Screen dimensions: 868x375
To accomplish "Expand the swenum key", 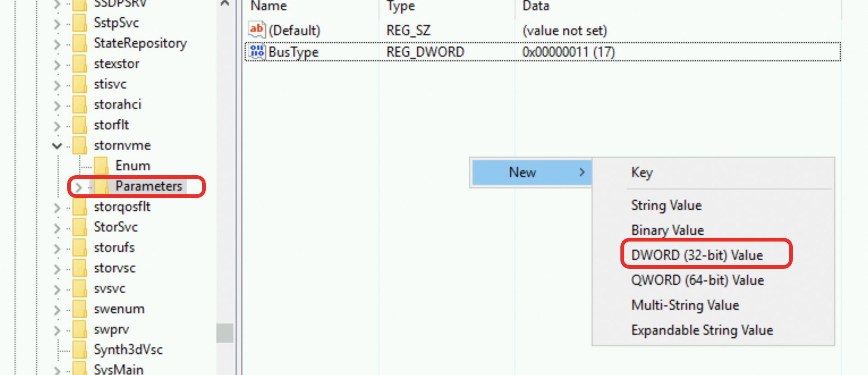I will (x=57, y=310).
